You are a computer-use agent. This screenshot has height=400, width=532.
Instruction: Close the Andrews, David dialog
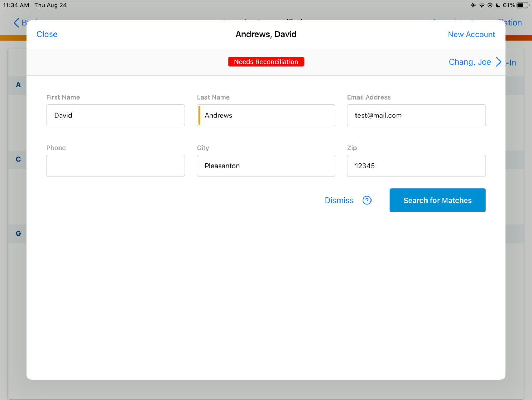point(47,34)
